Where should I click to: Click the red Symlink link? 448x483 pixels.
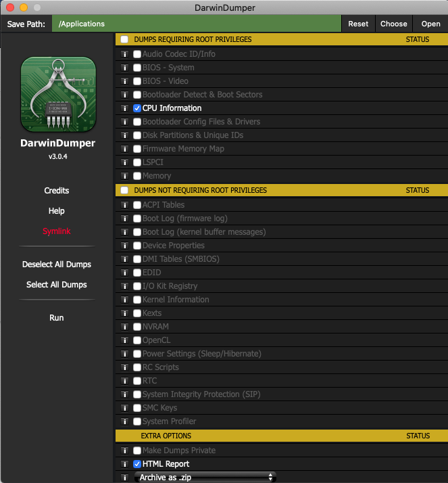57,231
